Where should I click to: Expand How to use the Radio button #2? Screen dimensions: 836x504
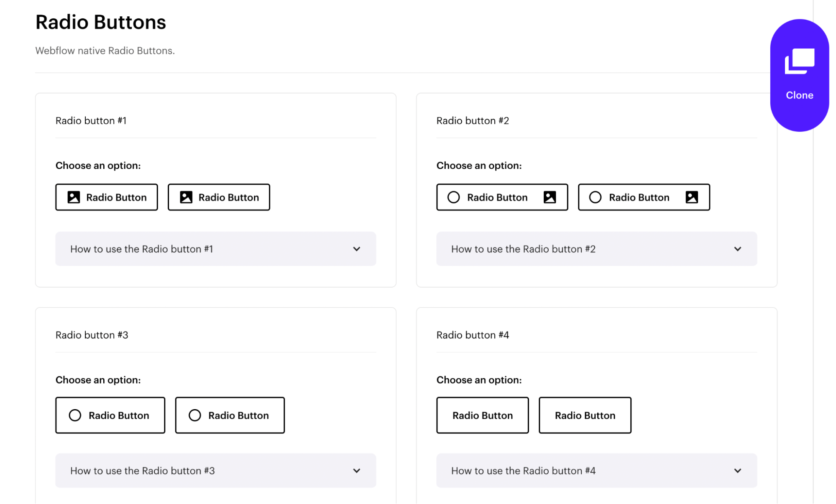[x=596, y=249]
